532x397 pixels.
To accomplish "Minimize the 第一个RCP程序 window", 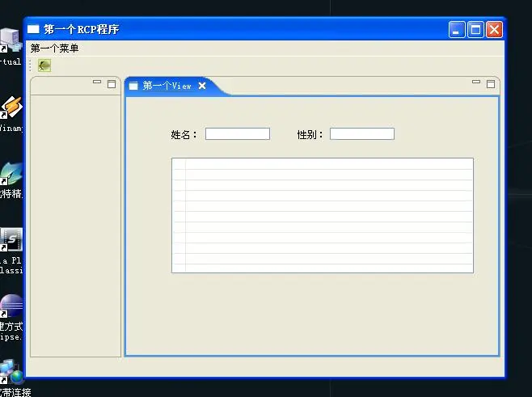I will (457, 30).
